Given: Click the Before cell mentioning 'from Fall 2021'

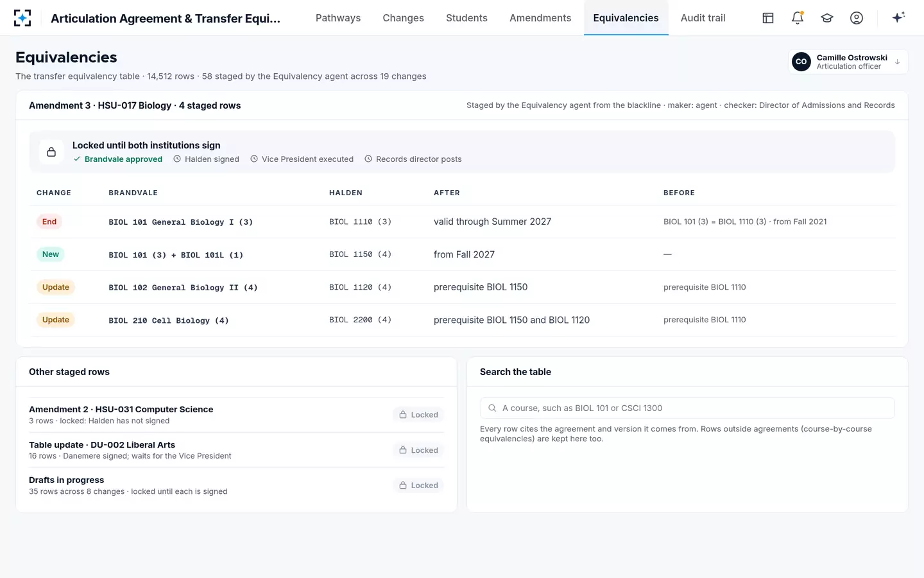Looking at the screenshot, I should (x=745, y=222).
